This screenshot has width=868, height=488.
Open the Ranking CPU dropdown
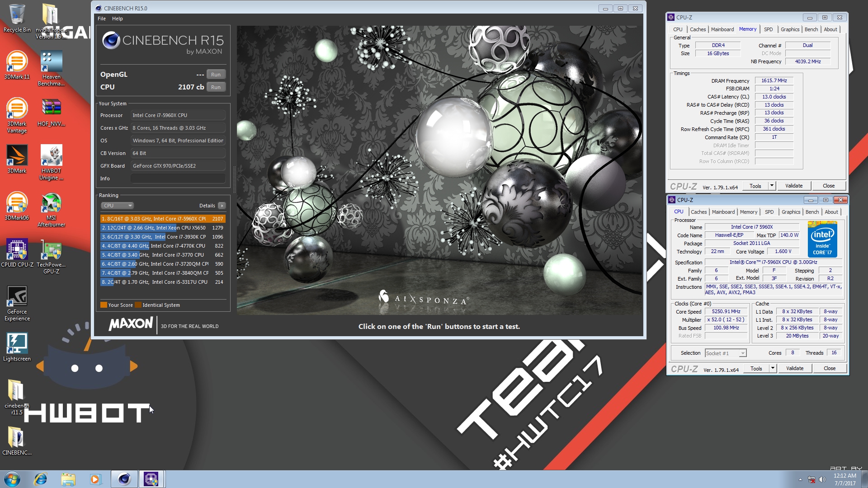coord(117,206)
